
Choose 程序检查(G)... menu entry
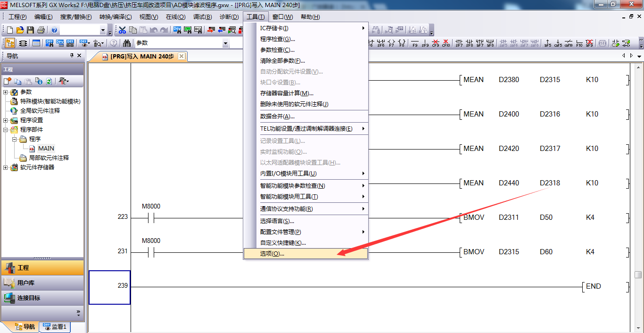click(278, 39)
